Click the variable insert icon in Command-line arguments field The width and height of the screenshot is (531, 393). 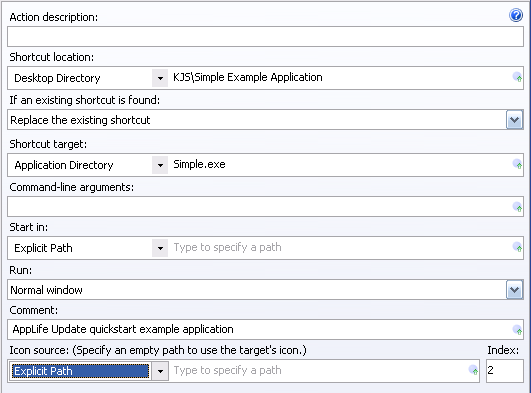[517, 207]
